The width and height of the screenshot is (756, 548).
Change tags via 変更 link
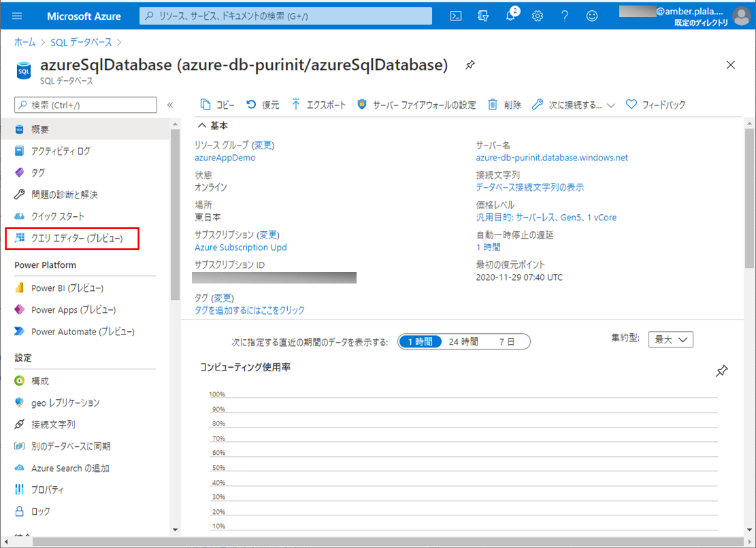pyautogui.click(x=223, y=298)
